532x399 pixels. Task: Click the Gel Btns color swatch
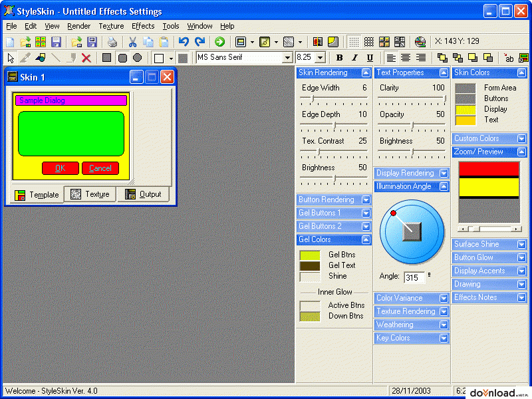click(310, 255)
